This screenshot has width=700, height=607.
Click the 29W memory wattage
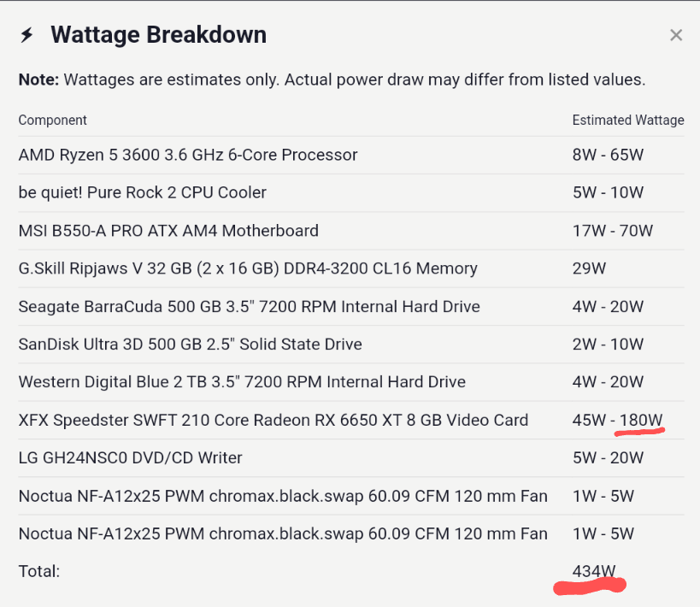coord(589,268)
